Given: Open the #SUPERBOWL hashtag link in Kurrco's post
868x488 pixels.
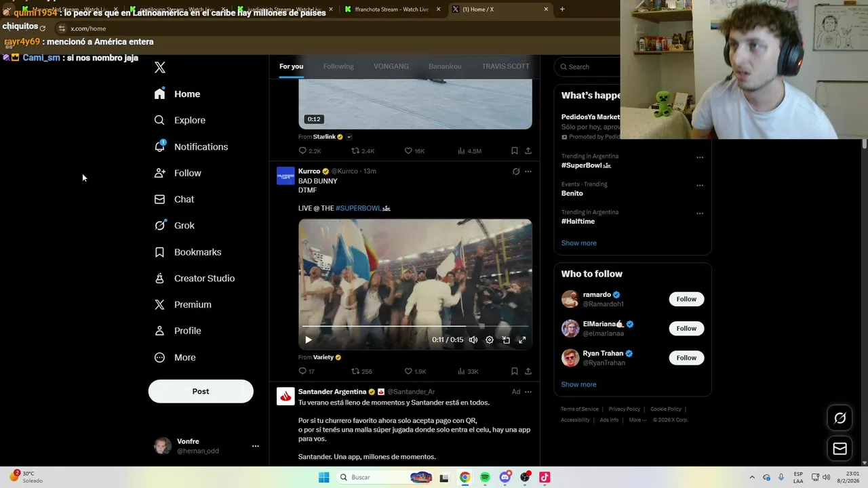Looking at the screenshot, I should [x=363, y=208].
